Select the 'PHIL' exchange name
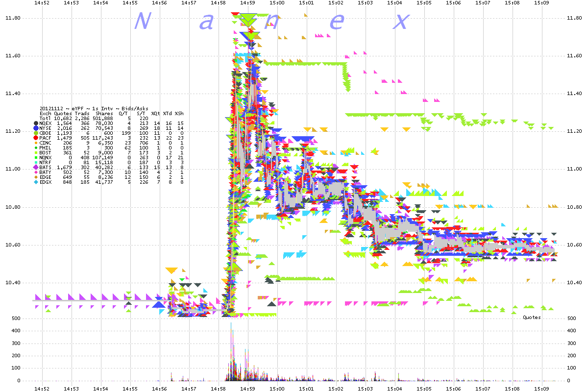The image size is (588, 392). pyautogui.click(x=45, y=147)
